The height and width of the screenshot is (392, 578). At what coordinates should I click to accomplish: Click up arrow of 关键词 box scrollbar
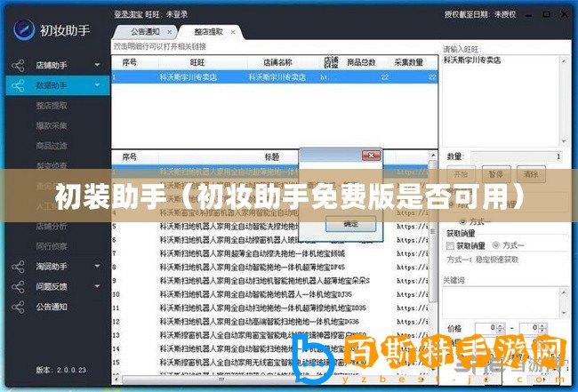[564, 292]
